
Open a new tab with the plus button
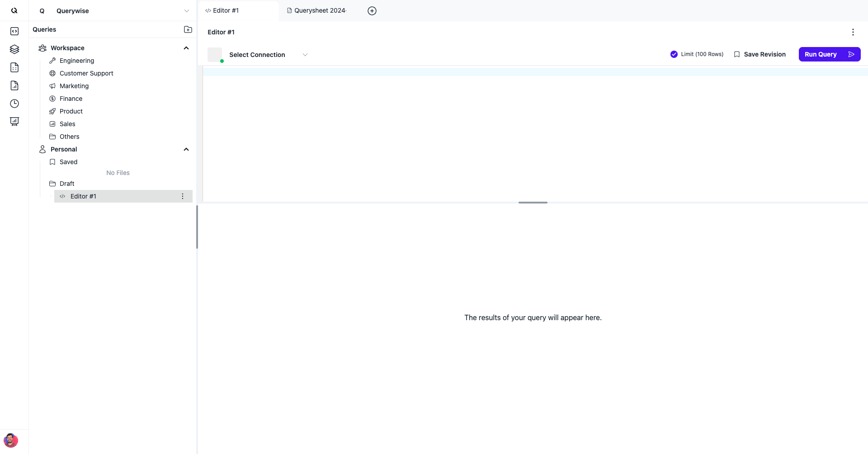[372, 10]
